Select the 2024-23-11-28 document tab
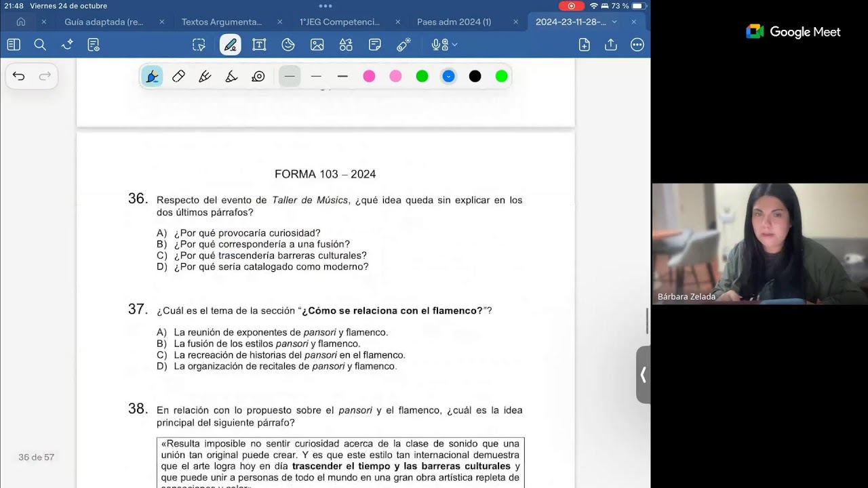Image resolution: width=868 pixels, height=488 pixels. 570,22
